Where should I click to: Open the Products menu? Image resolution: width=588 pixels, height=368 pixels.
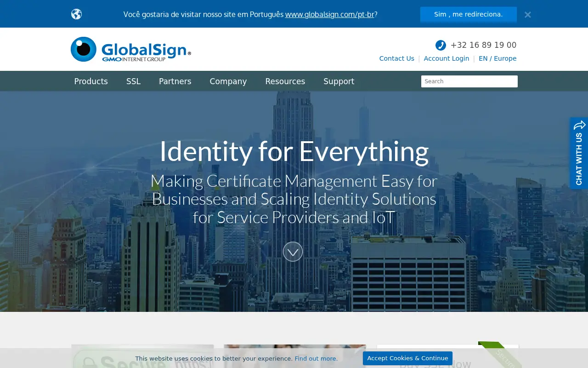click(x=91, y=81)
